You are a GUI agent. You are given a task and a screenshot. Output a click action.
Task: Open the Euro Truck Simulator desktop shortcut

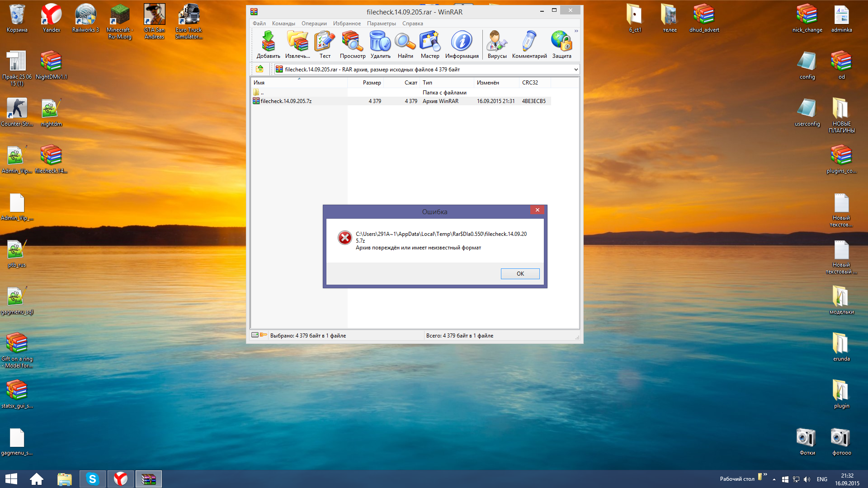189,22
